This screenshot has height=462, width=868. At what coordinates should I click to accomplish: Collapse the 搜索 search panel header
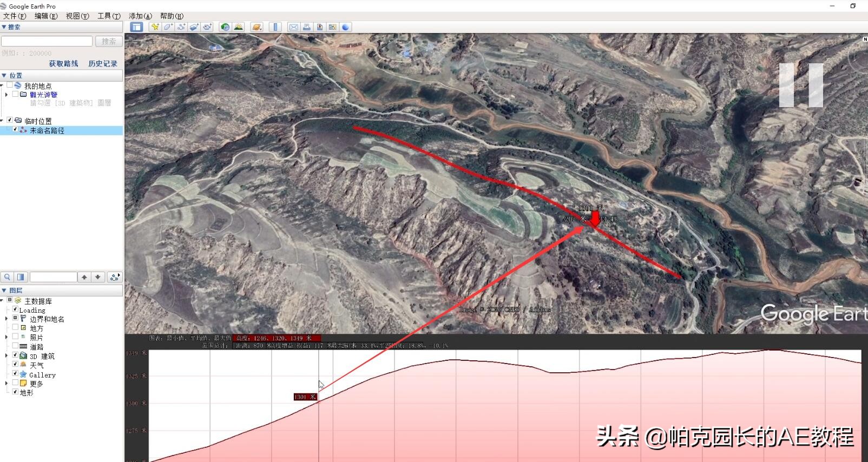pyautogui.click(x=62, y=27)
